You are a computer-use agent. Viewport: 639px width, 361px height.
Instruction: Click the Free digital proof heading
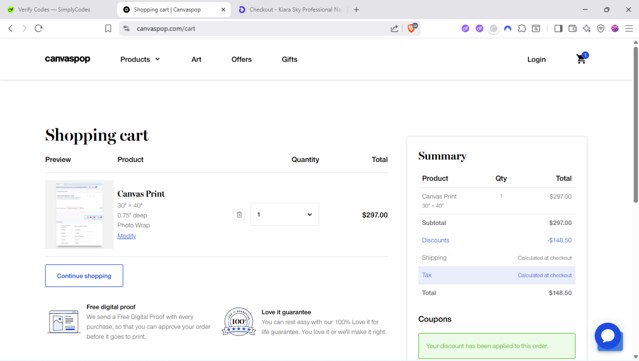[x=111, y=307]
